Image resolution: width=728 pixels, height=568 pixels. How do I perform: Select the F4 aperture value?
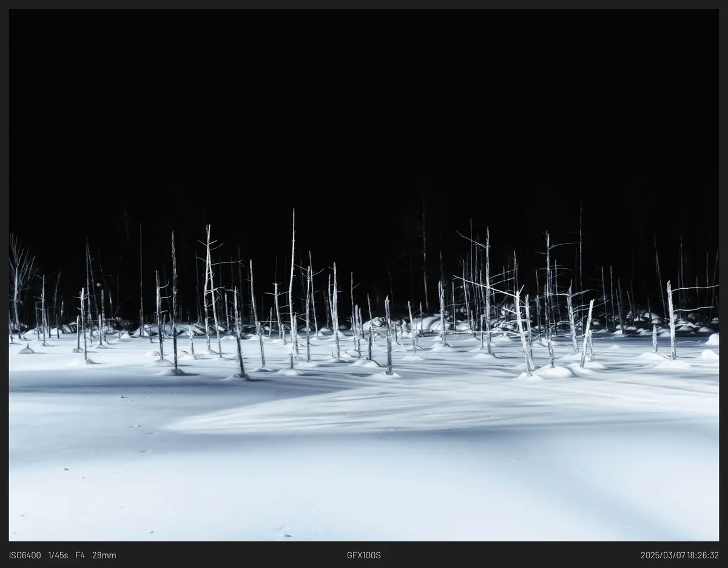tap(80, 555)
